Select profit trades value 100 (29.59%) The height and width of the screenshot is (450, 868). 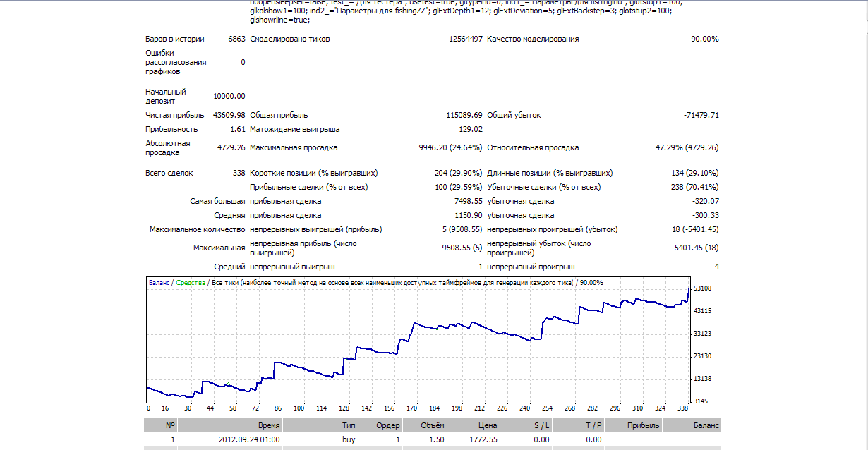click(459, 187)
